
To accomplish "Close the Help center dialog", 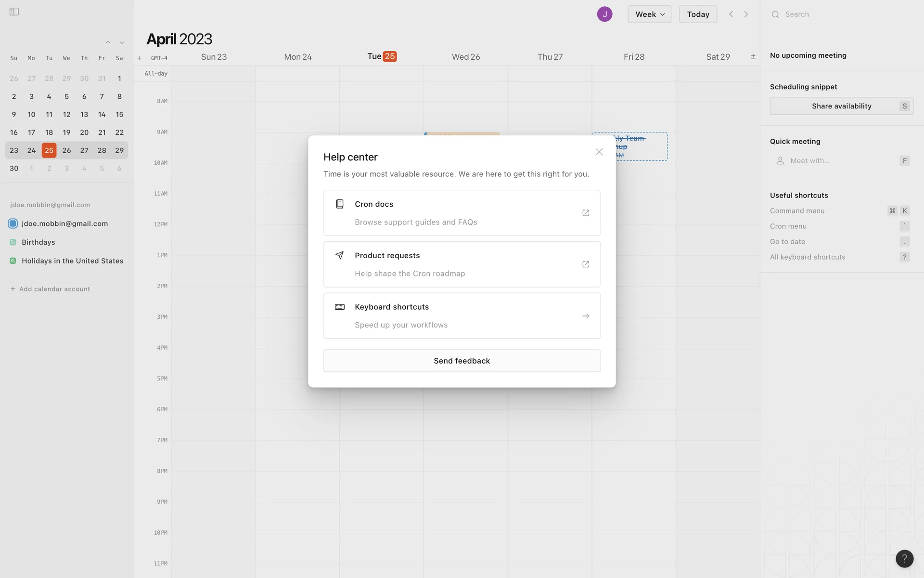I will point(599,152).
